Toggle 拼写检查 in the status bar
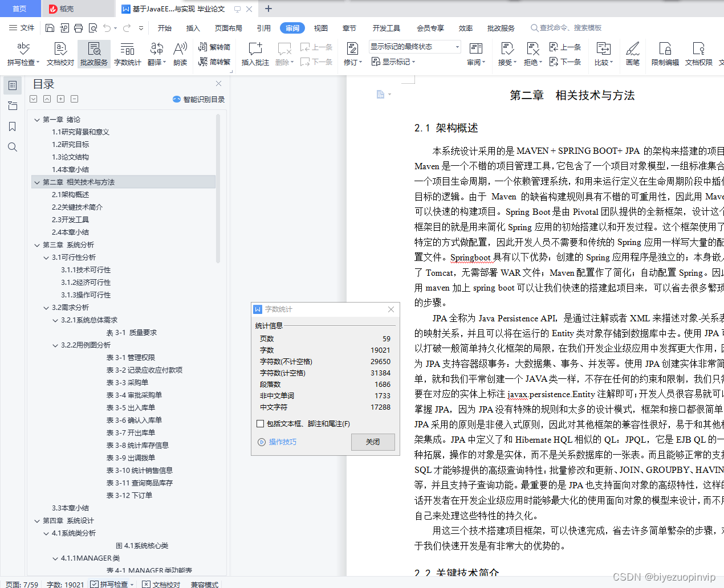This screenshot has width=724, height=588. (112, 584)
